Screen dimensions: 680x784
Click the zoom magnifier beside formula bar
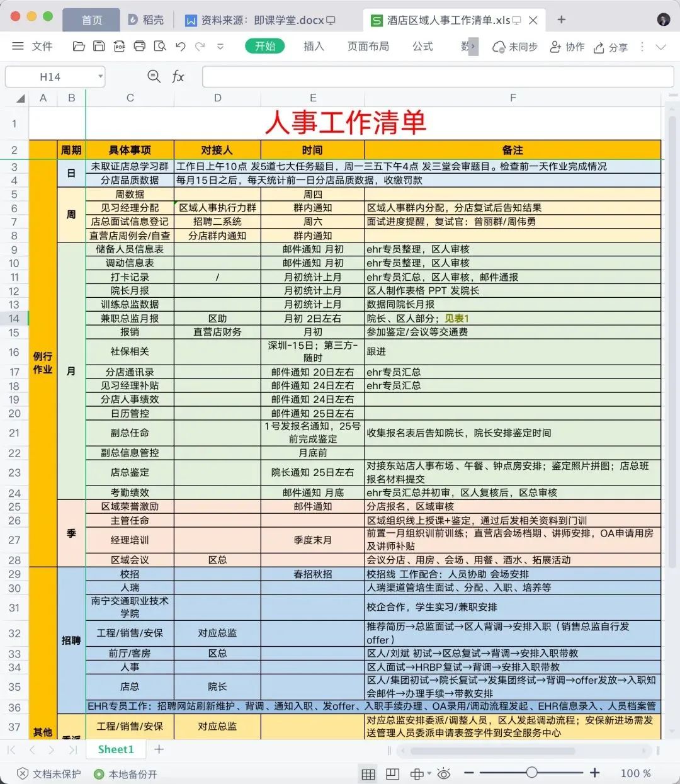154,76
